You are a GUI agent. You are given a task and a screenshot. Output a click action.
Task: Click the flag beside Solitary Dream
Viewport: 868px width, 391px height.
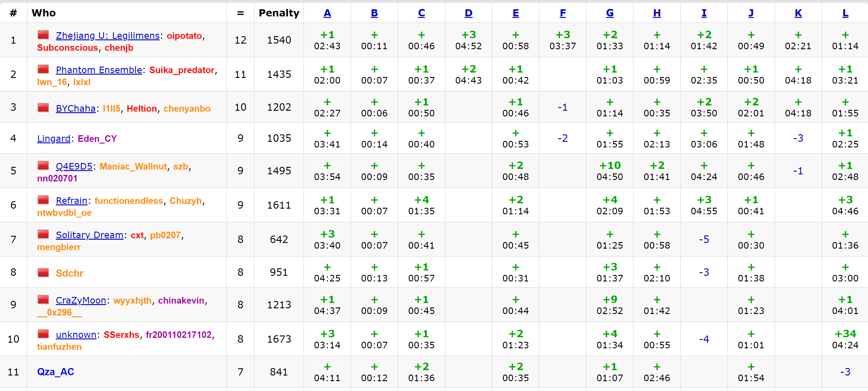point(43,234)
